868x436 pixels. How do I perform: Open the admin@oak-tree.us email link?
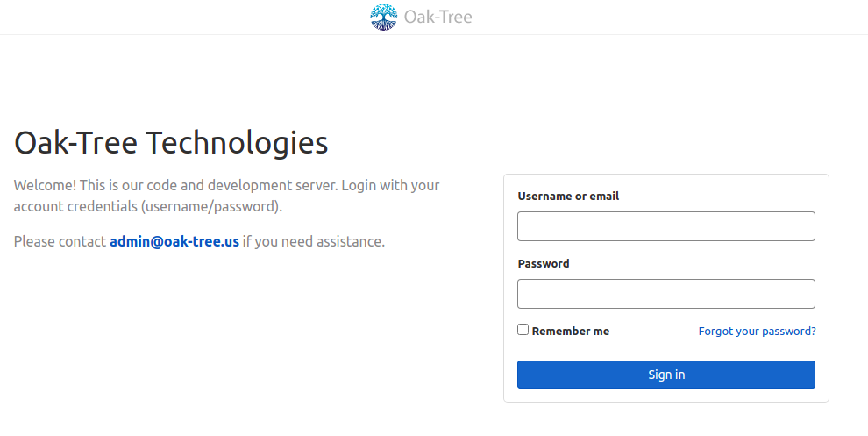[x=174, y=241]
